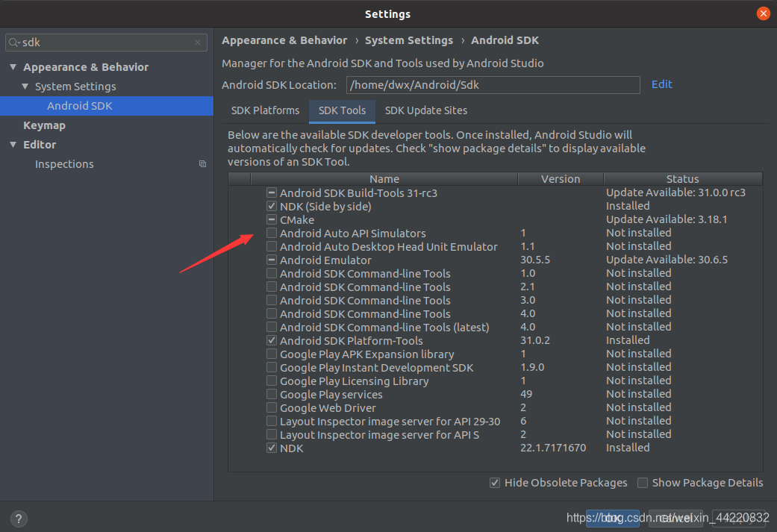
Task: Click the search magnifier icon
Action: tap(14, 43)
